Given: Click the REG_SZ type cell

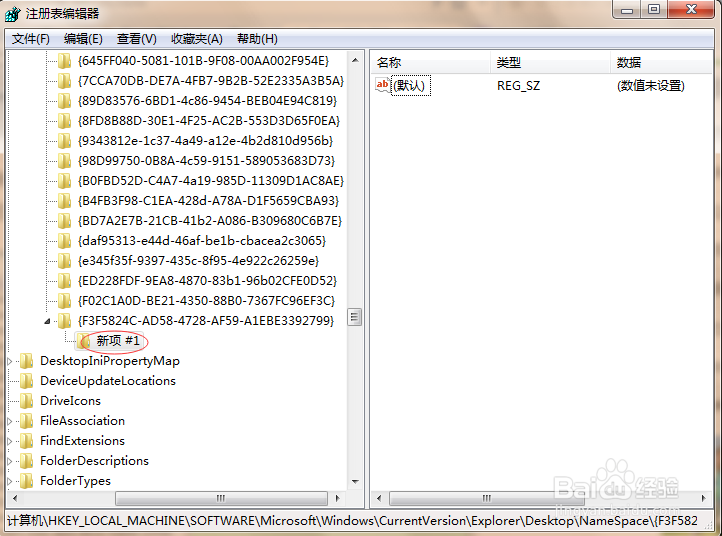Looking at the screenshot, I should click(518, 86).
